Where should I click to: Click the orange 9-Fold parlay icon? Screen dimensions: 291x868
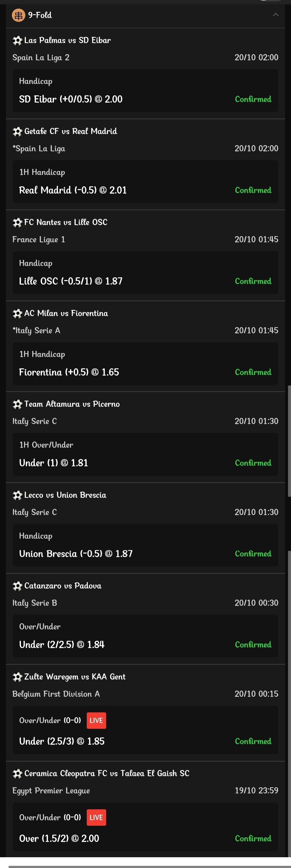18,15
